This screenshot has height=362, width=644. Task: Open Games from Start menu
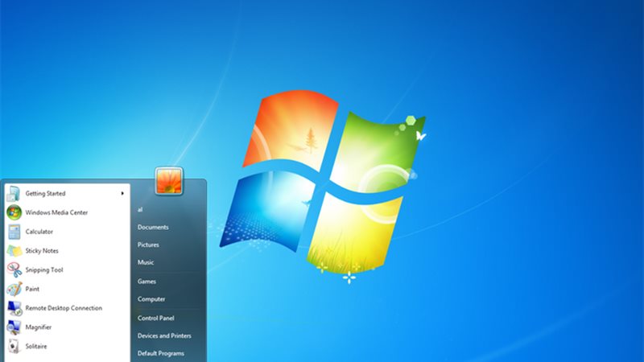click(x=147, y=282)
